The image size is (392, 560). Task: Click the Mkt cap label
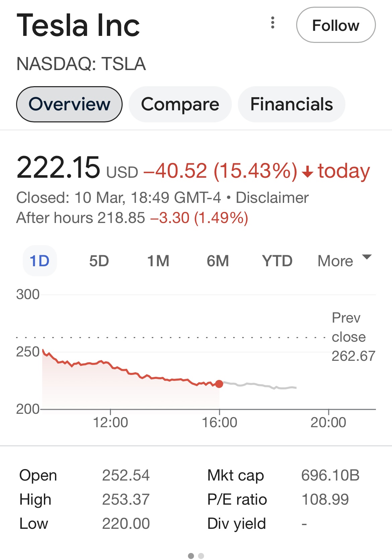236,475
